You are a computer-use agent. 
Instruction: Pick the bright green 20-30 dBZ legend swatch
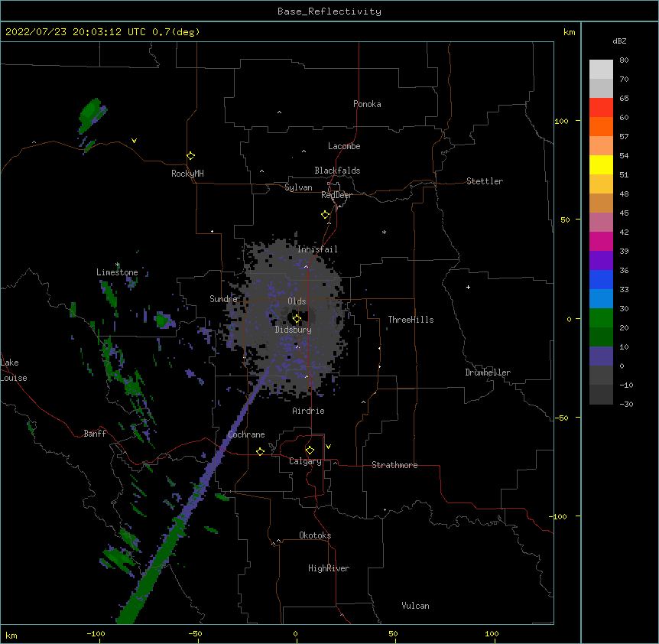[601, 318]
